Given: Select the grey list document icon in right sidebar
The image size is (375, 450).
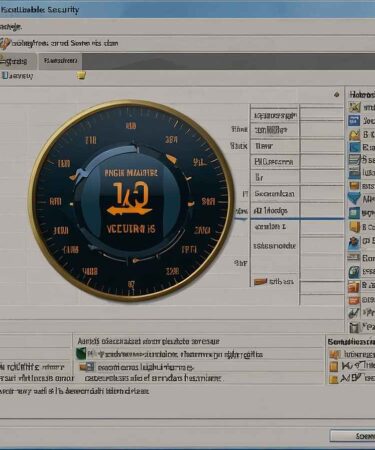Looking at the screenshot, I should pos(354,159).
